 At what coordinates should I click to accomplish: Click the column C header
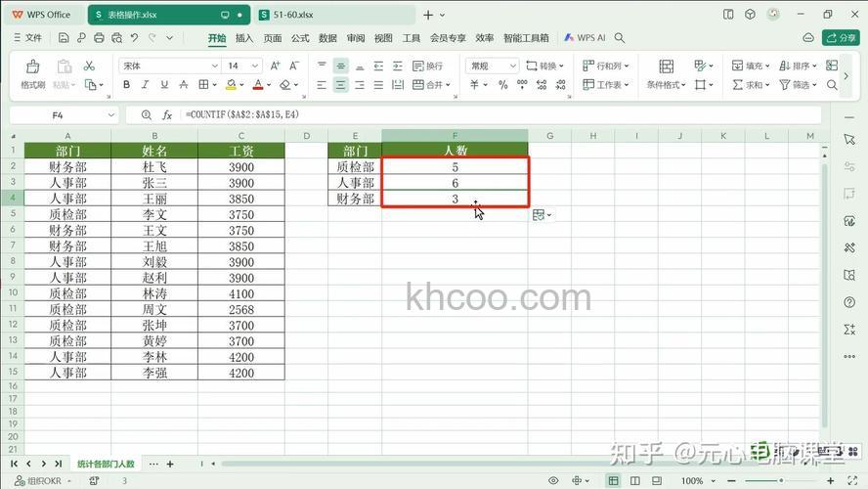(x=241, y=136)
